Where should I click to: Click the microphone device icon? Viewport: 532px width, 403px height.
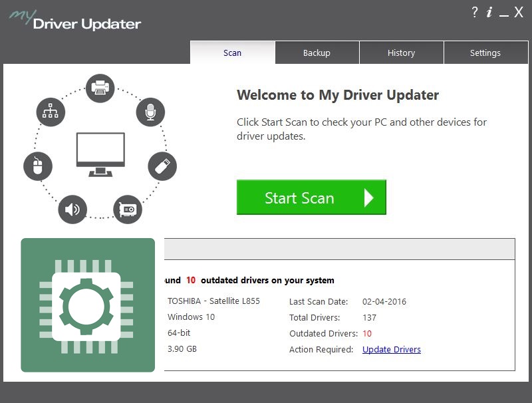[150, 112]
